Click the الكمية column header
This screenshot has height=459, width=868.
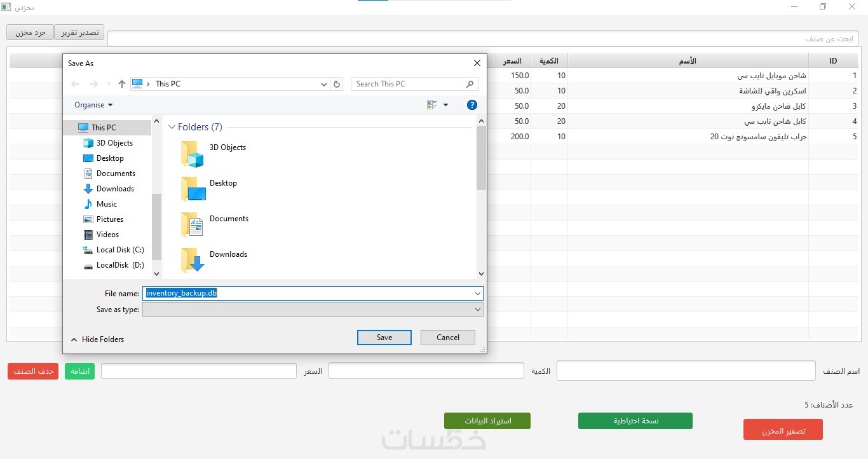click(549, 61)
